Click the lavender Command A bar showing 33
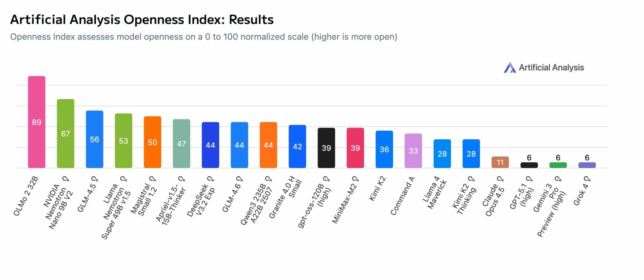The image size is (644, 280). click(413, 151)
